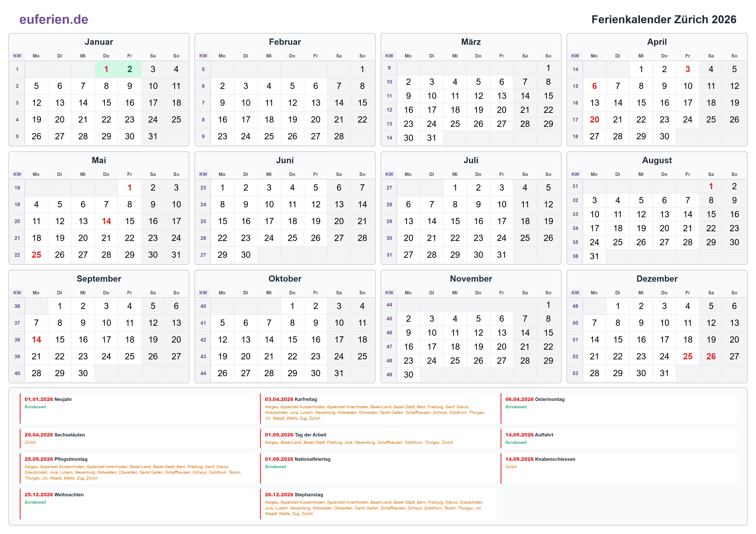Image resolution: width=756 pixels, height=534 pixels.
Task: Click August 31 date cell
Action: pos(594,256)
